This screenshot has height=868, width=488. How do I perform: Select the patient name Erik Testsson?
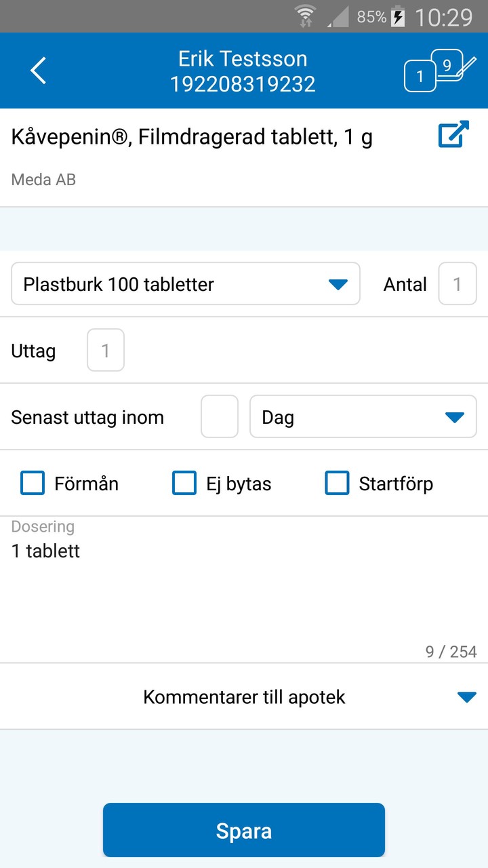241,58
